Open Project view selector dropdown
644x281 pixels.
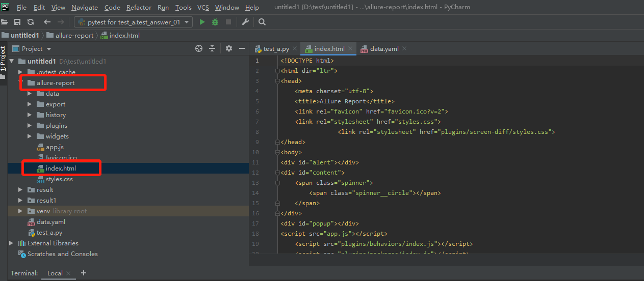pyautogui.click(x=37, y=49)
